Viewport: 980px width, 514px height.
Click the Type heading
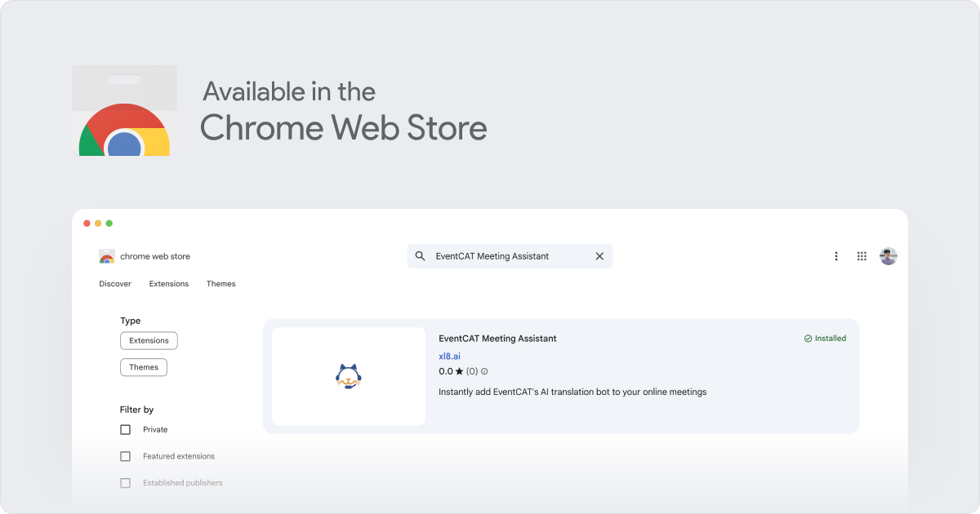click(130, 321)
